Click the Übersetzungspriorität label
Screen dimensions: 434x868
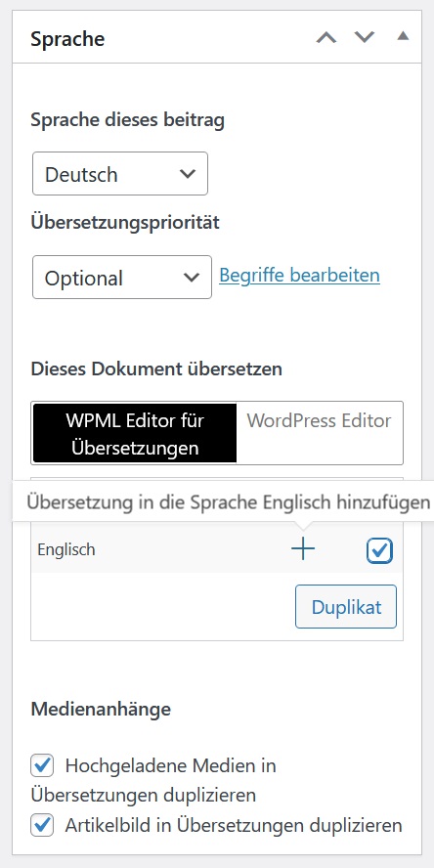click(x=125, y=223)
